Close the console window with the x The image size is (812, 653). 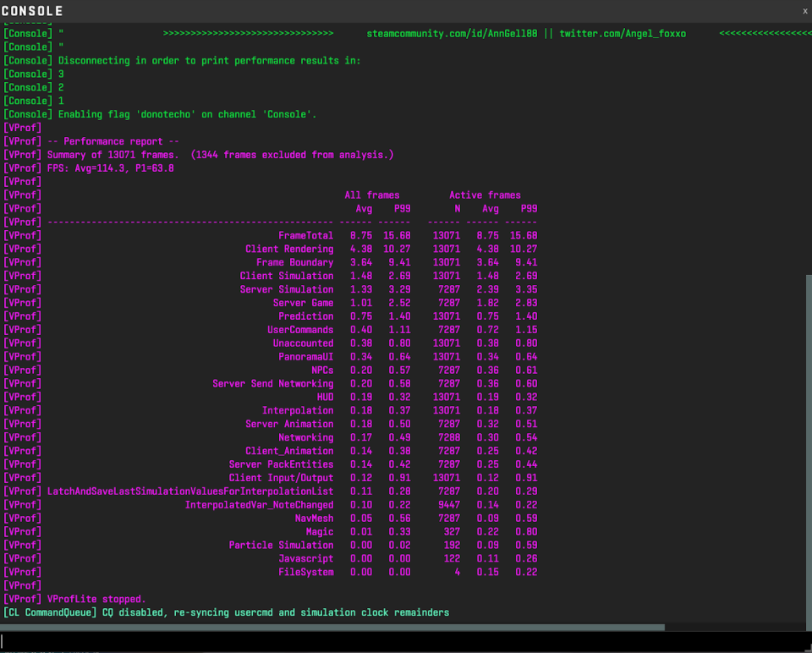(804, 10)
